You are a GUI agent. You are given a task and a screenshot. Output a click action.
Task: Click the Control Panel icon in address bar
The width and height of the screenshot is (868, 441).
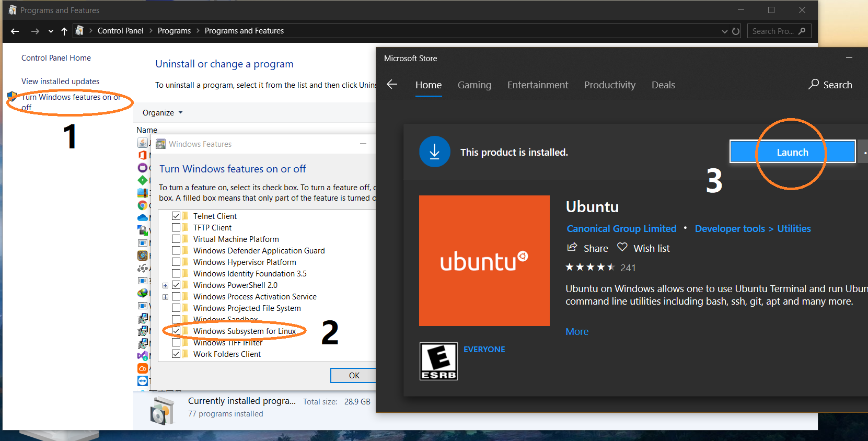tap(79, 31)
